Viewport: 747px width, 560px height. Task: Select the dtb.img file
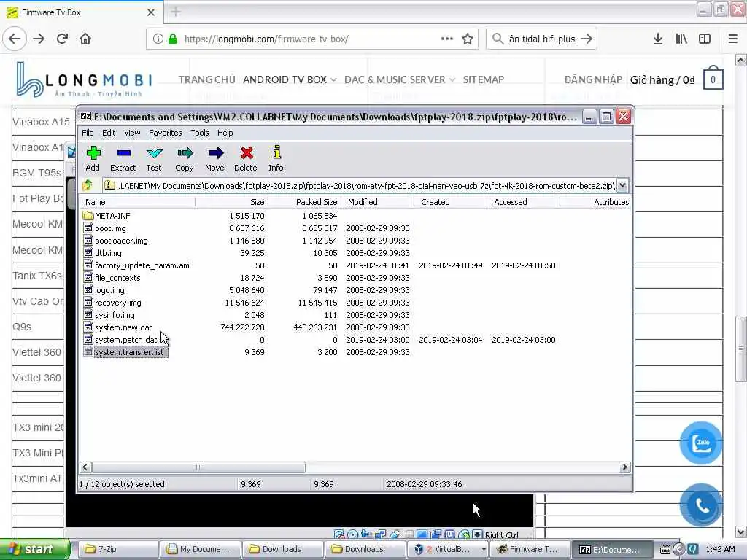108,253
